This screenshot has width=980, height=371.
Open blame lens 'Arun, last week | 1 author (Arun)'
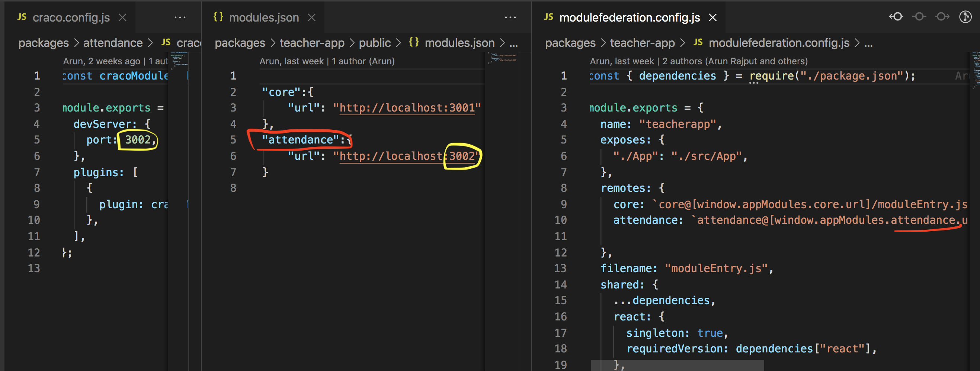pyautogui.click(x=327, y=61)
